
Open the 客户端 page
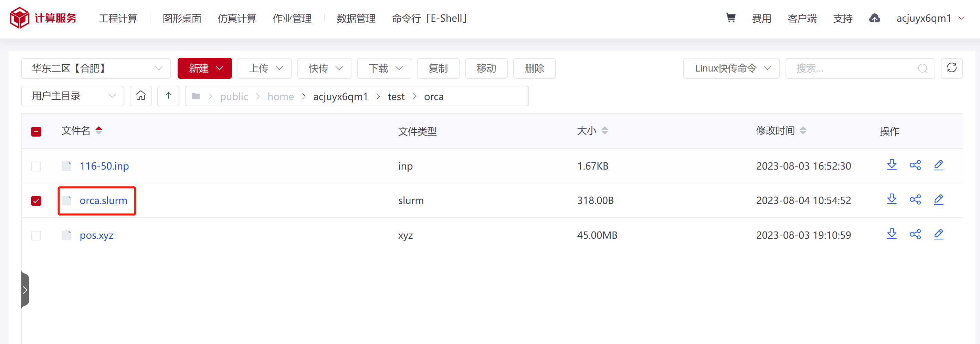(802, 18)
